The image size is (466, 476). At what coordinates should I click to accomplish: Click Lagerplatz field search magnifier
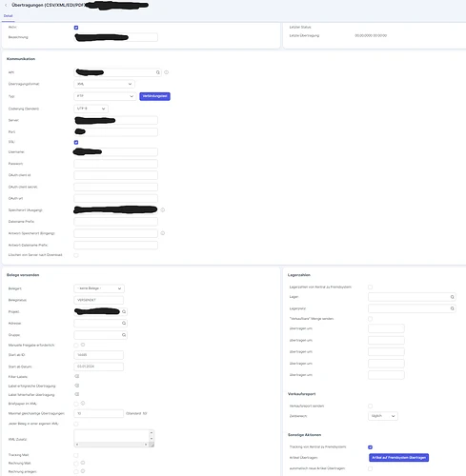[452, 308]
